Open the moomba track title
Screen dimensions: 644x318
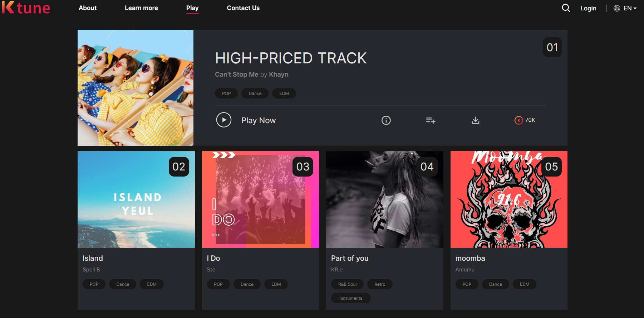(470, 258)
